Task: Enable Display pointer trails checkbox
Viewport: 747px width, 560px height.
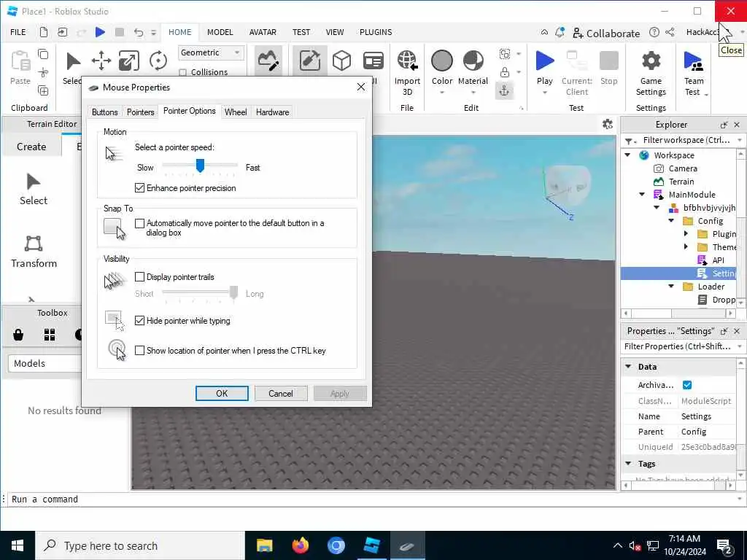Action: click(x=139, y=276)
